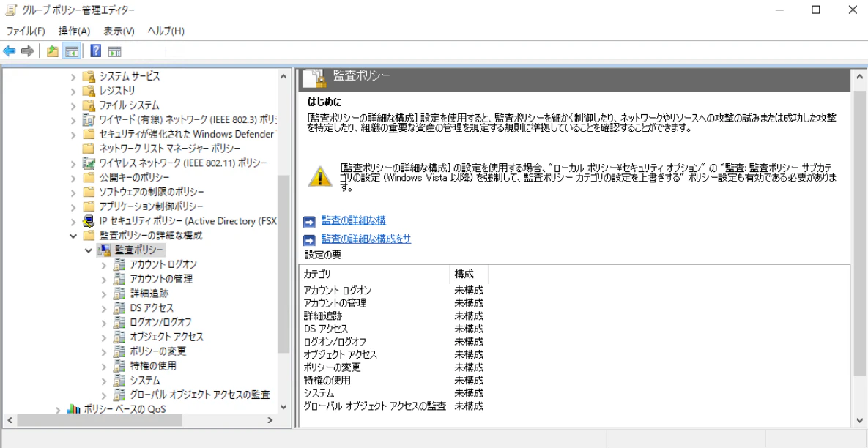
Task: Expand the DS アクセス tree node
Action: point(103,307)
